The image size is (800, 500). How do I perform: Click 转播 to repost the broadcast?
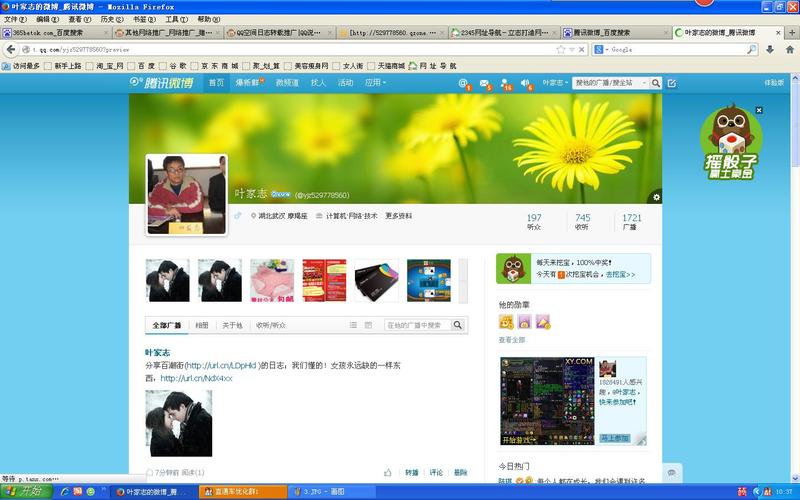(x=411, y=472)
